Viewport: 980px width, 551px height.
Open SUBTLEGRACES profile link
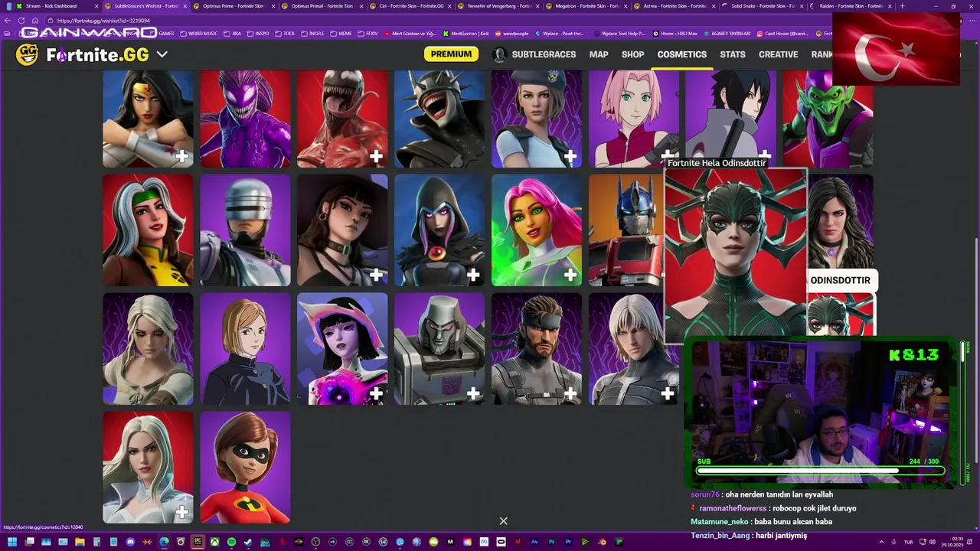pyautogui.click(x=534, y=54)
